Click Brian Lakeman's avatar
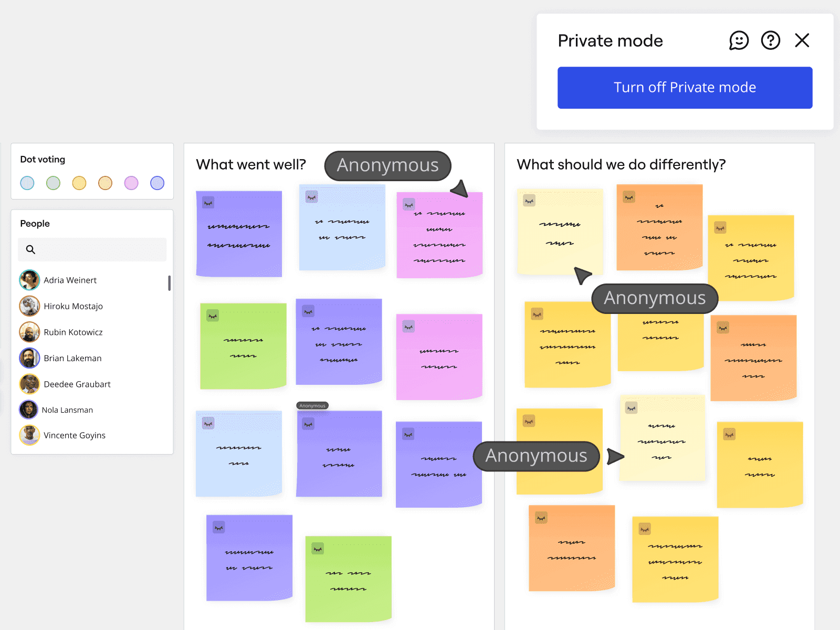This screenshot has width=840, height=630. point(29,358)
